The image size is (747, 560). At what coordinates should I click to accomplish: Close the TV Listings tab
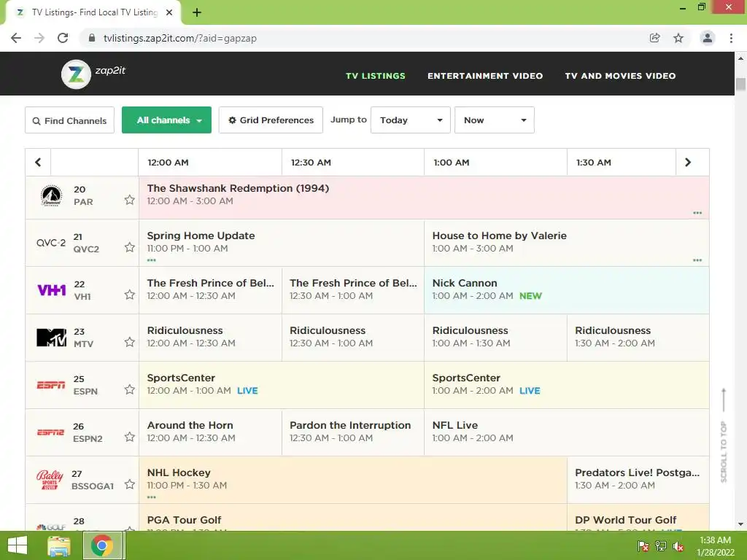169,12
